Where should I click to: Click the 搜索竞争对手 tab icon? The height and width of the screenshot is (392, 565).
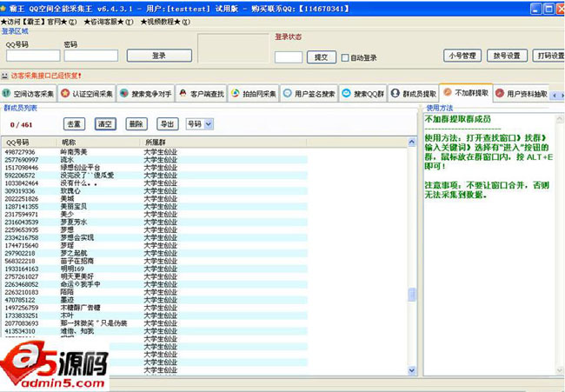[x=124, y=93]
